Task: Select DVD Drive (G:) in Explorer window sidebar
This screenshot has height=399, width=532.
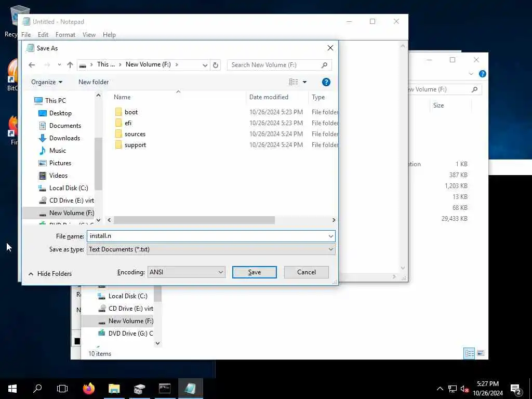Action: [126, 333]
